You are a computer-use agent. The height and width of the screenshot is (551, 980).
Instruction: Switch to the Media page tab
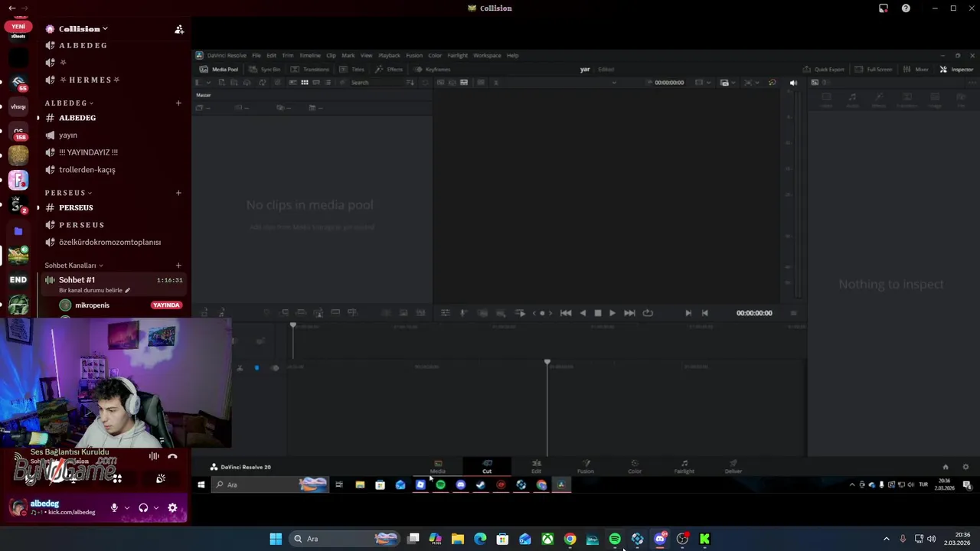click(x=438, y=467)
